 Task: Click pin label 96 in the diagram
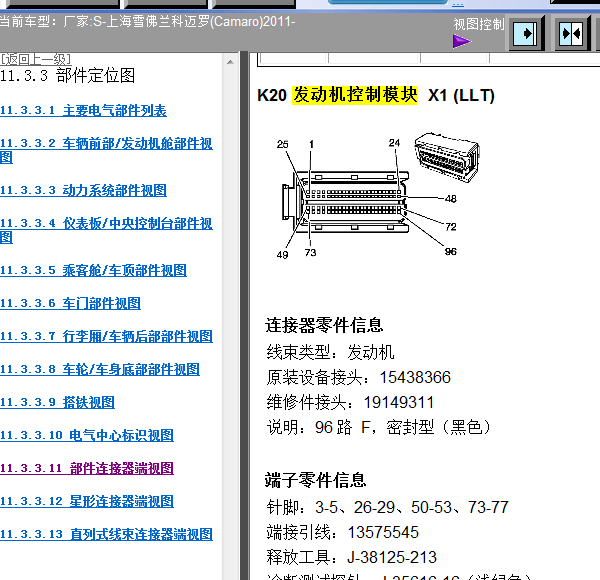(x=450, y=251)
